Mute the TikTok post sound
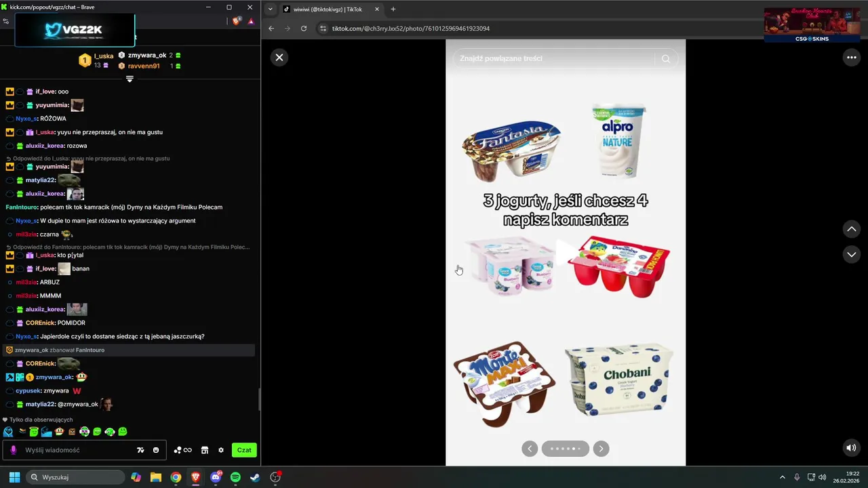The width and height of the screenshot is (868, 488). [x=851, y=448]
